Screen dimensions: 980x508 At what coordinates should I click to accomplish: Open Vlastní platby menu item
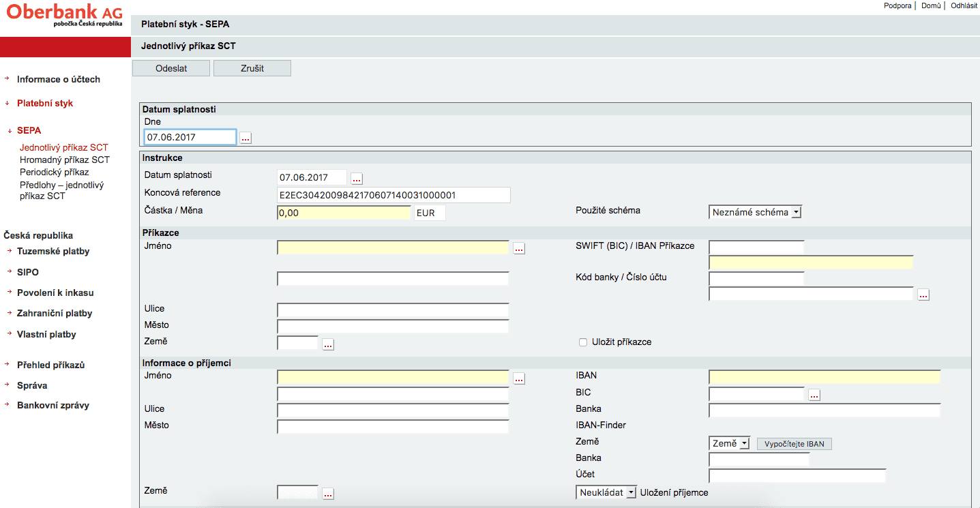point(46,334)
